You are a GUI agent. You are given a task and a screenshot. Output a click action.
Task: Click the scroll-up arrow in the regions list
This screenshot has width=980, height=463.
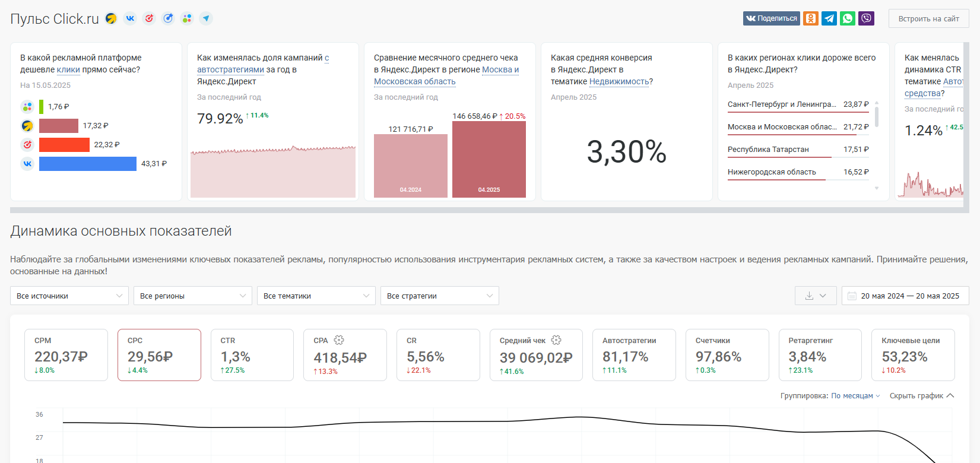point(877,103)
